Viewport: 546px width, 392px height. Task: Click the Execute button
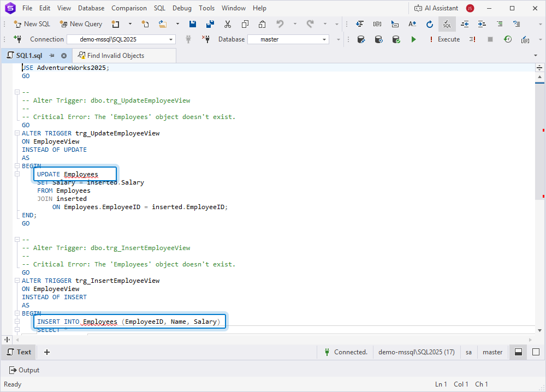point(444,39)
